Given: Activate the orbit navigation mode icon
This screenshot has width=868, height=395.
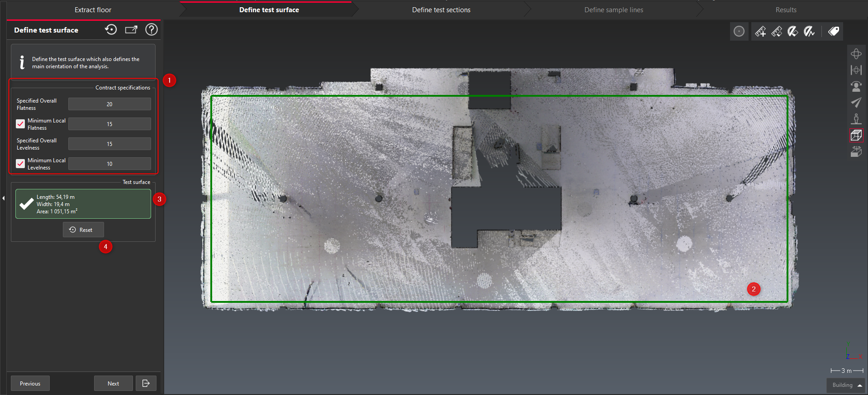Looking at the screenshot, I should [x=856, y=54].
